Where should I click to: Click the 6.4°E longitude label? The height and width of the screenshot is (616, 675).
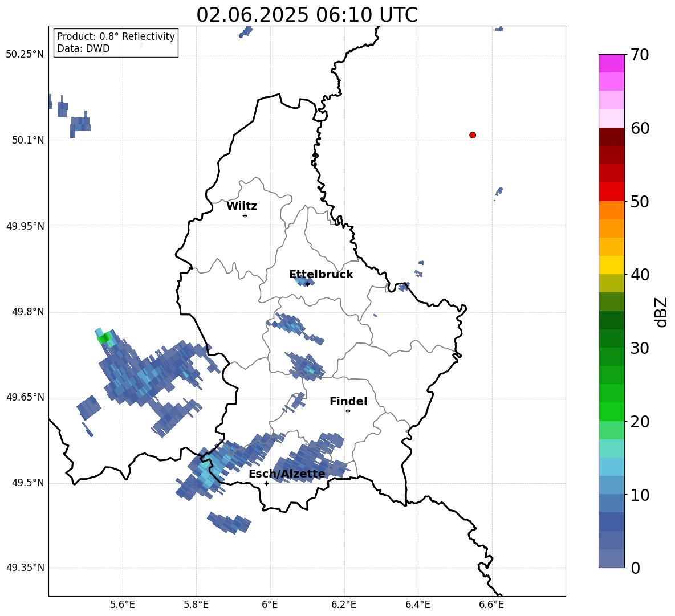point(417,605)
